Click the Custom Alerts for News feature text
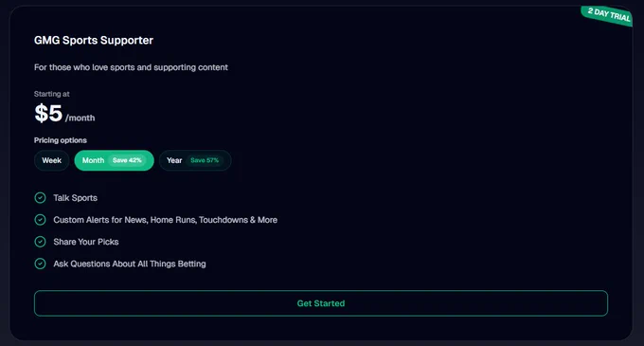644x346 pixels. point(165,220)
